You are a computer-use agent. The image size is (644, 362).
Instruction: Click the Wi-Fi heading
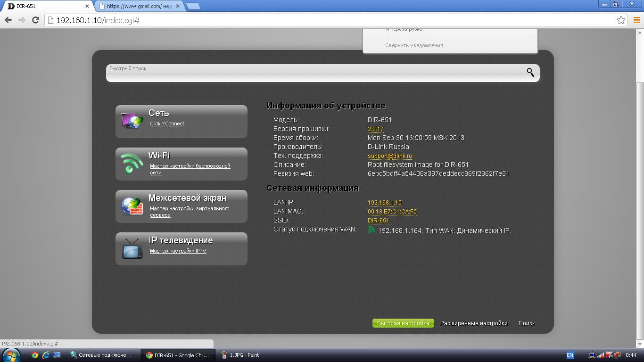pos(159,155)
